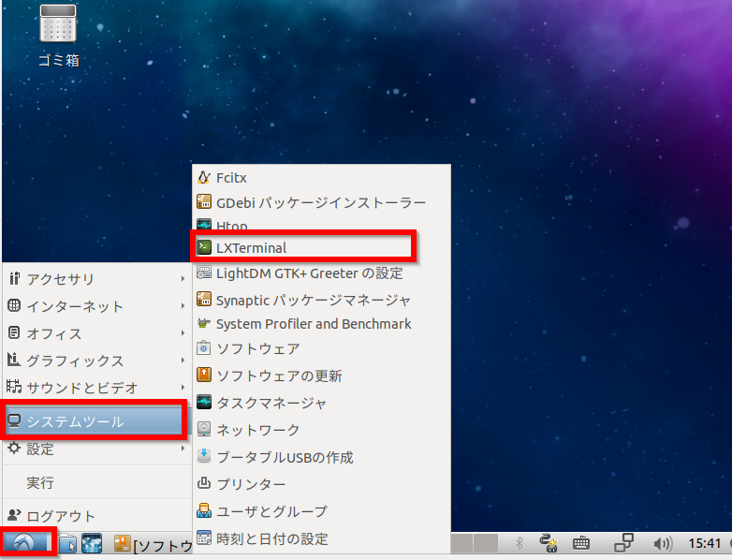The image size is (732, 560).
Task: Click the System Profiler and Benchmark icon
Action: 203,323
